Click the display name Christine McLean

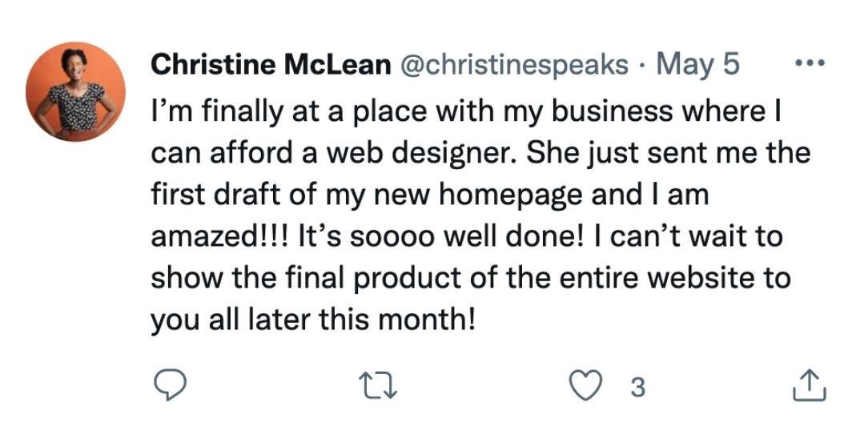[270, 65]
